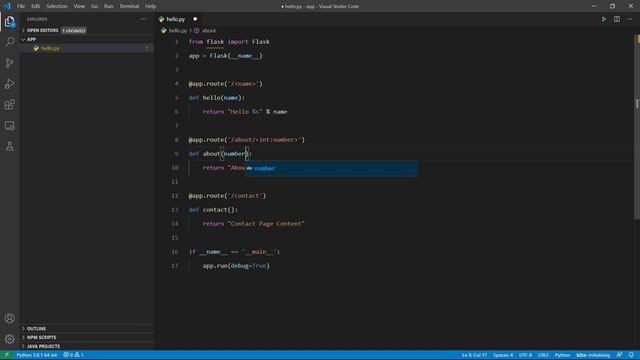Image resolution: width=640 pixels, height=360 pixels.
Task: Click hello.py file icon in breadcrumb
Action: (164, 31)
